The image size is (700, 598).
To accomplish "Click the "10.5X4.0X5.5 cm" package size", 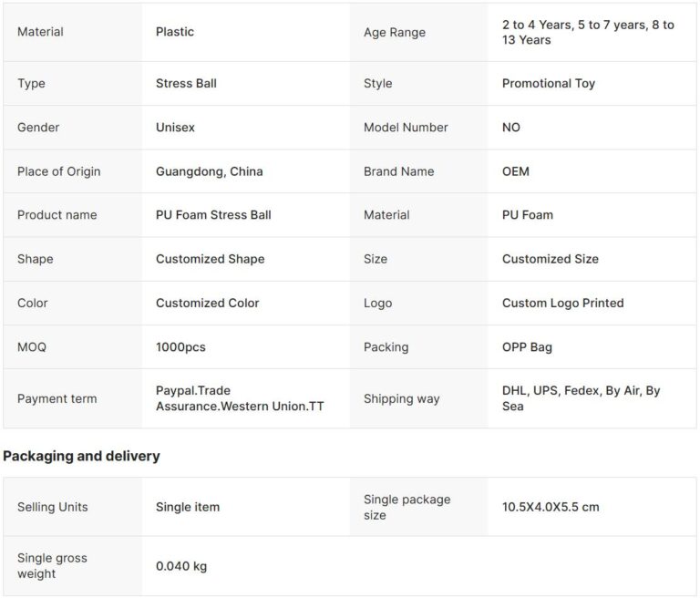I will [x=551, y=507].
